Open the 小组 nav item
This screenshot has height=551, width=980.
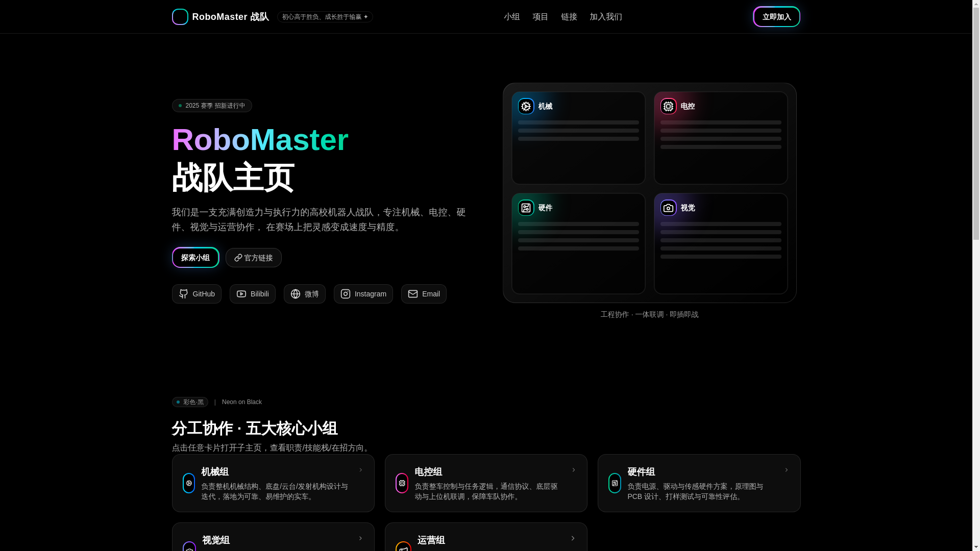coord(512,17)
